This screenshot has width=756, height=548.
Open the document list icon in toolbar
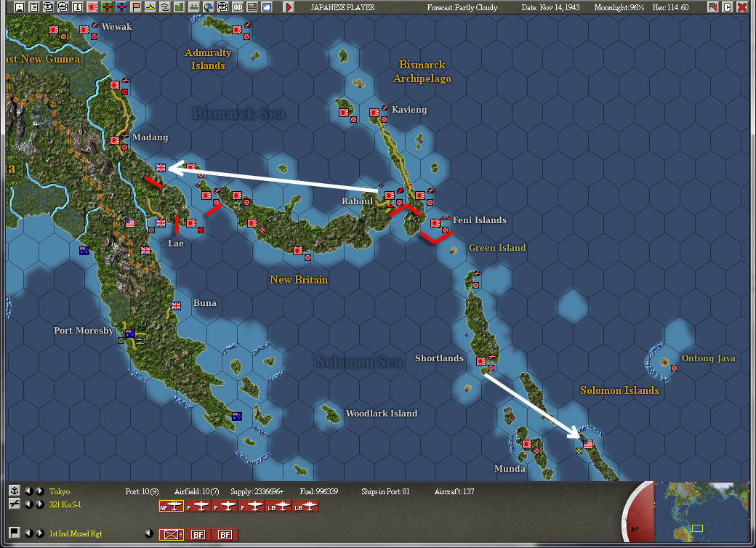click(33, 7)
